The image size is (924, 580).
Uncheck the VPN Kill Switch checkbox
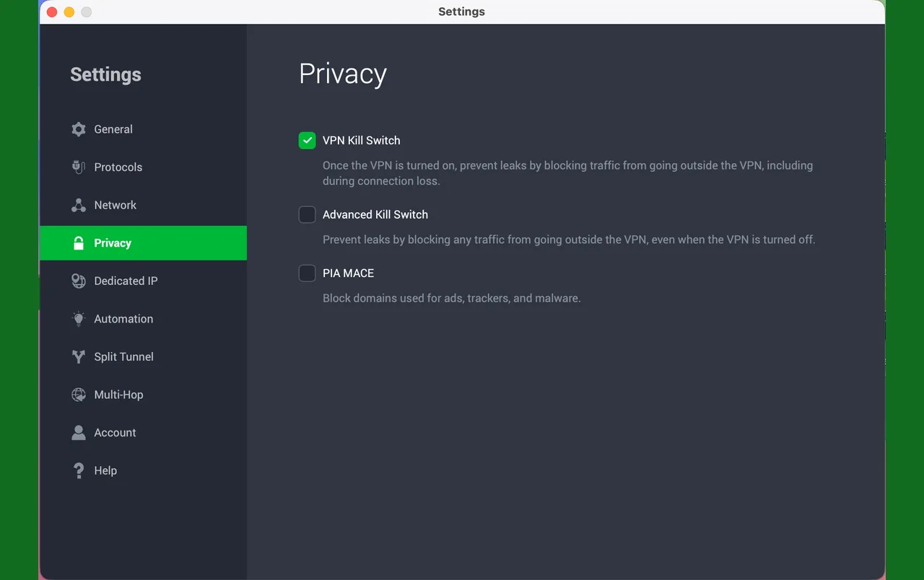308,140
